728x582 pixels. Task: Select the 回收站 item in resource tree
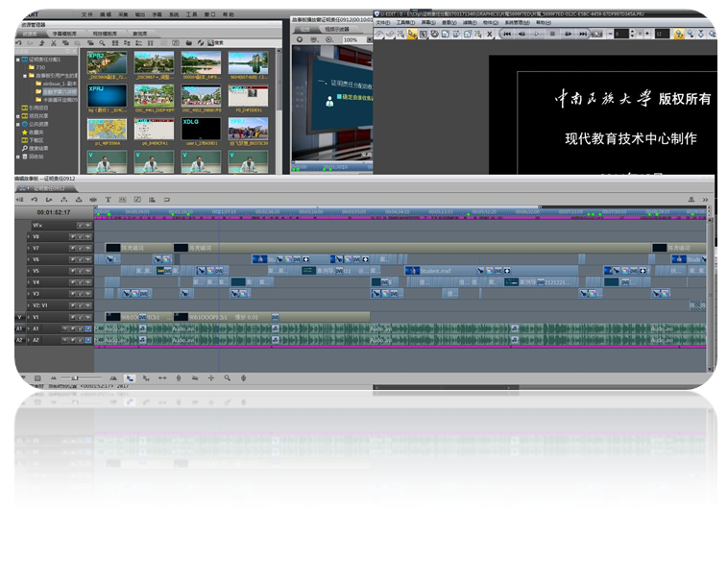36,156
